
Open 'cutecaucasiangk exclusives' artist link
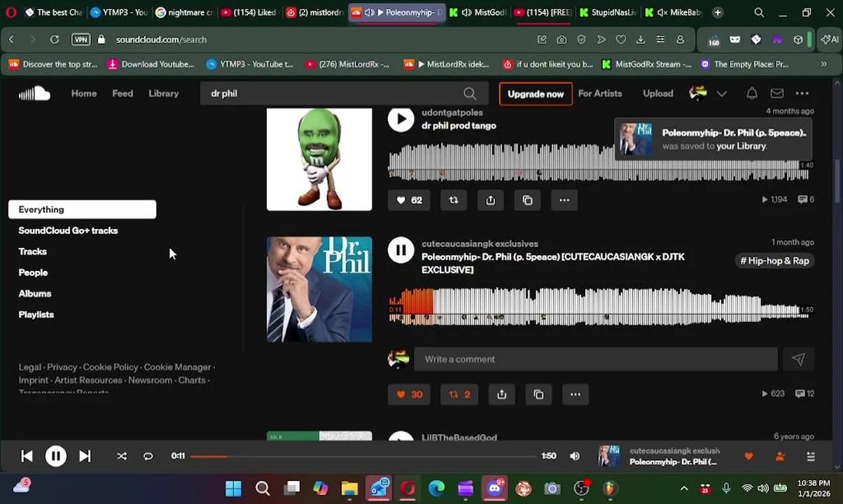tap(480, 244)
